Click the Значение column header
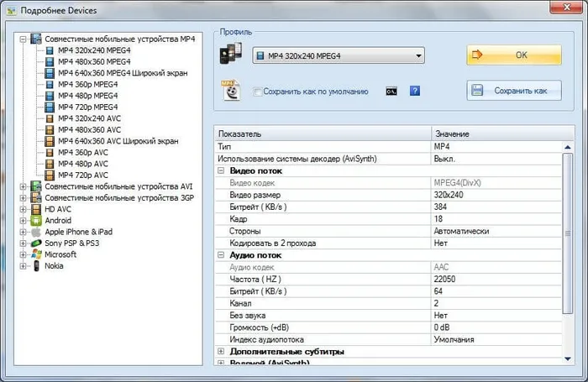This screenshot has width=588, height=382. click(x=502, y=133)
